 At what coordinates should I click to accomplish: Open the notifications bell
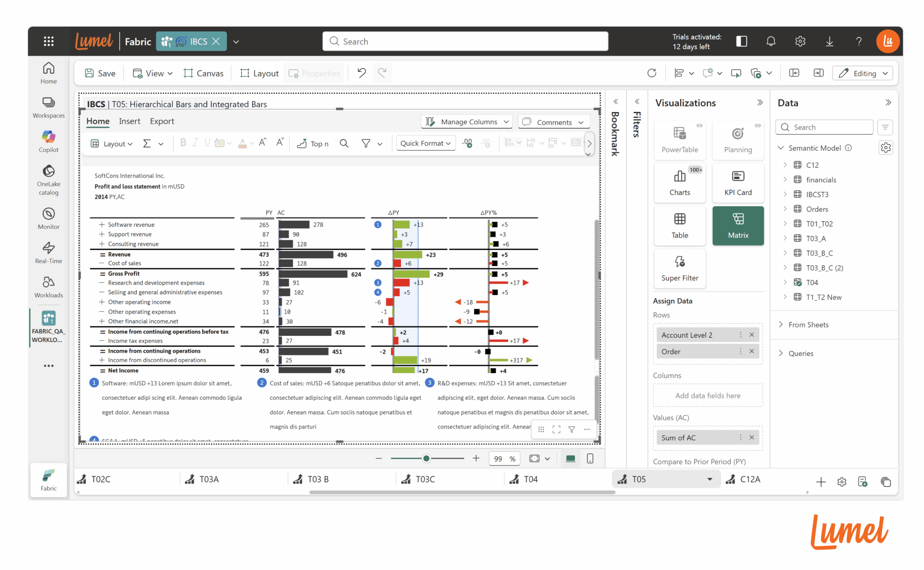770,41
